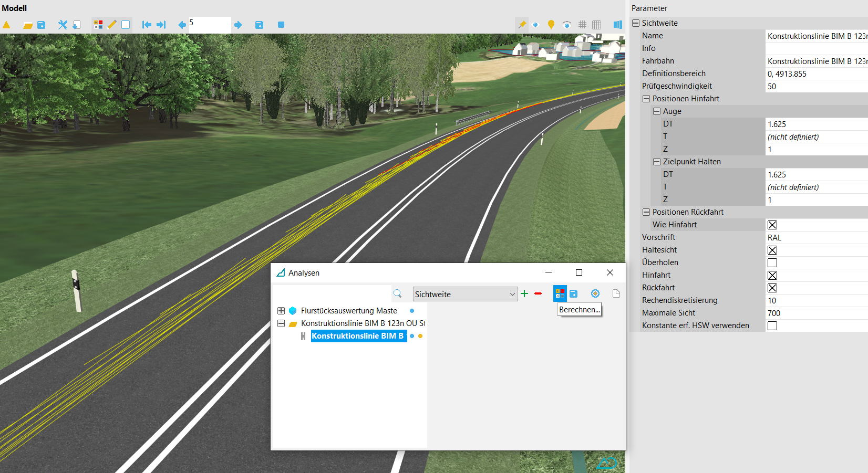The width and height of the screenshot is (868, 473).
Task: Click the Berechnen calculator icon in Analysen
Action: tap(560, 293)
